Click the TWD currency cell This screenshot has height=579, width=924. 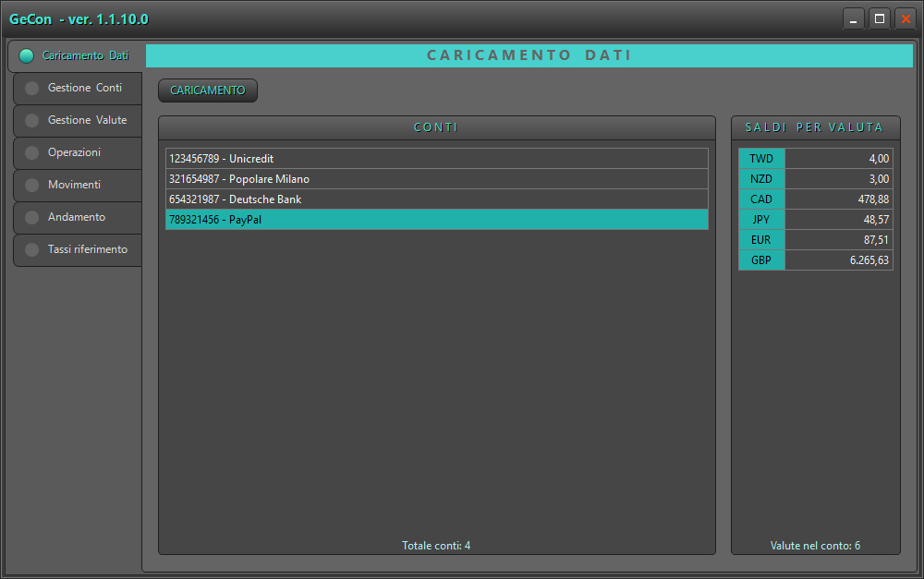tap(761, 159)
